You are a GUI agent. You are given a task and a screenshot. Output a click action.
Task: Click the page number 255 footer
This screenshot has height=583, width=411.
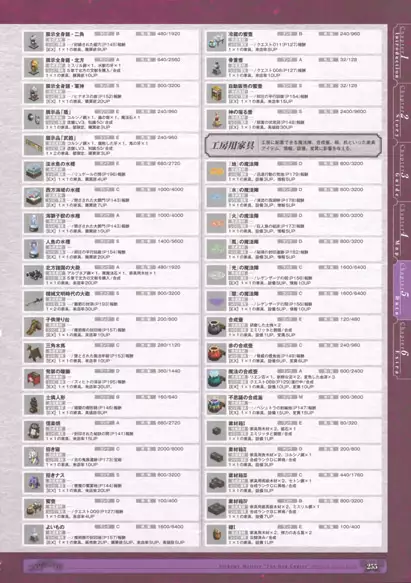pos(372,566)
